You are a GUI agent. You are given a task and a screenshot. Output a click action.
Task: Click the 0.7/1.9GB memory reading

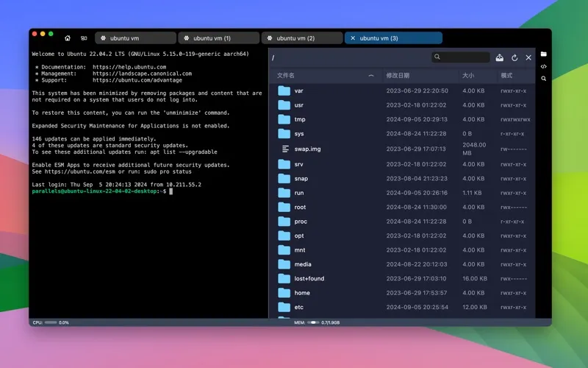point(330,322)
